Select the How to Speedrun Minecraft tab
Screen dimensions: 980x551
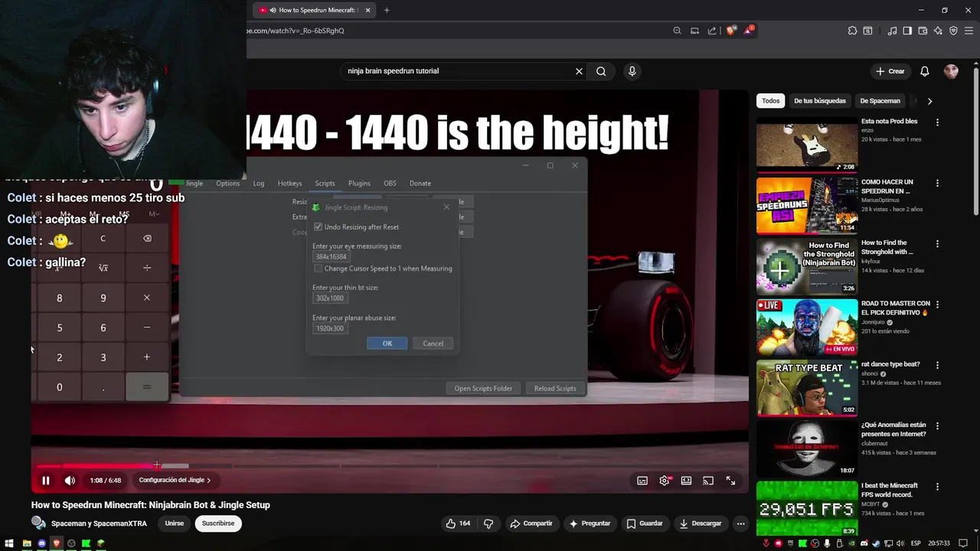(314, 10)
